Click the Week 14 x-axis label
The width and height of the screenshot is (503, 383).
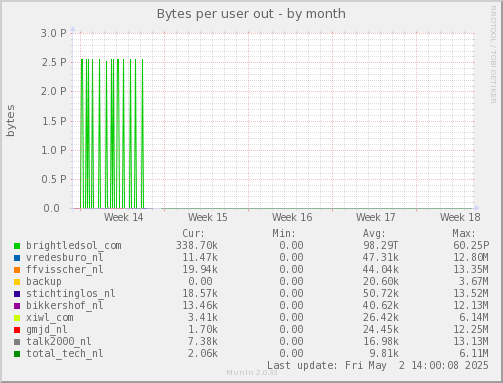point(124,218)
